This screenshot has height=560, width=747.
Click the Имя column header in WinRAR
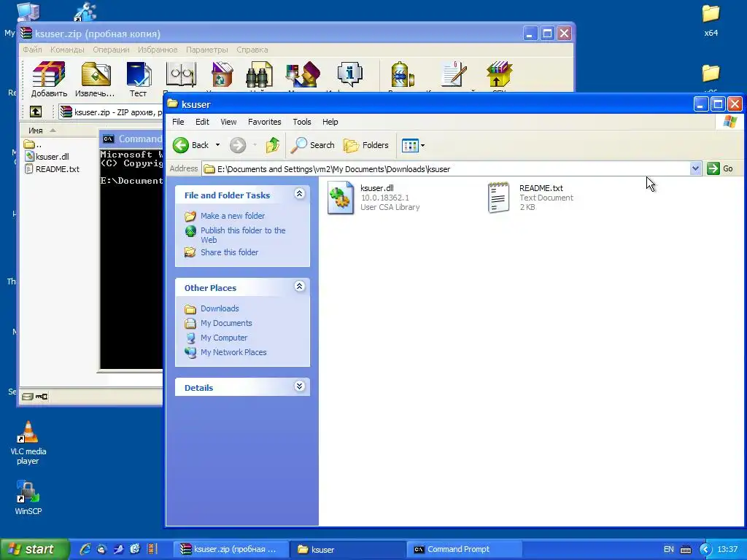point(36,131)
